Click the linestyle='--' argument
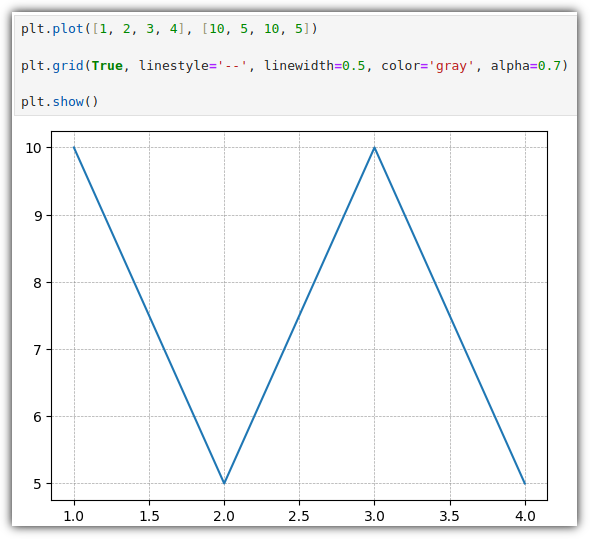This screenshot has width=590, height=539. point(193,65)
